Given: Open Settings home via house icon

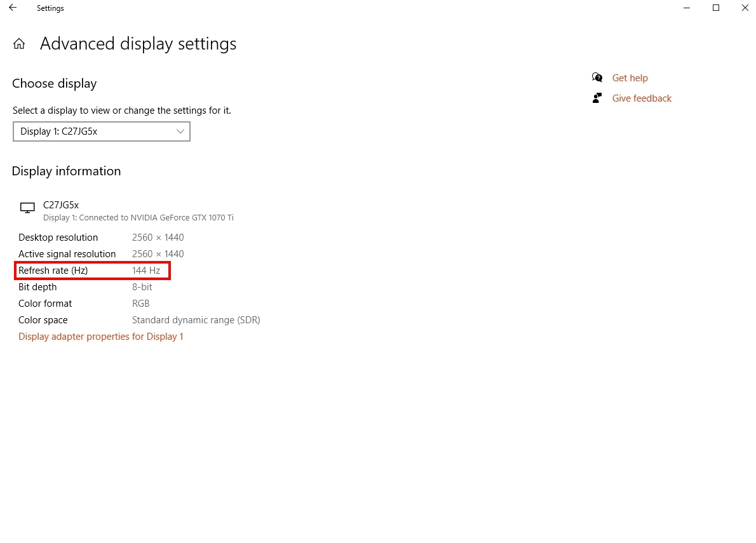Looking at the screenshot, I should point(19,44).
